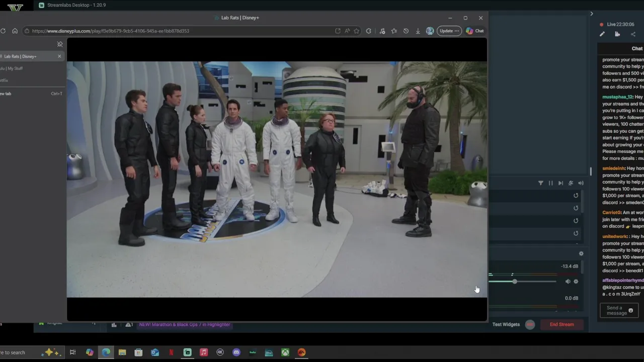Viewport: 644px width, 362px height.
Task: Go to the browser home page
Action: click(x=15, y=31)
